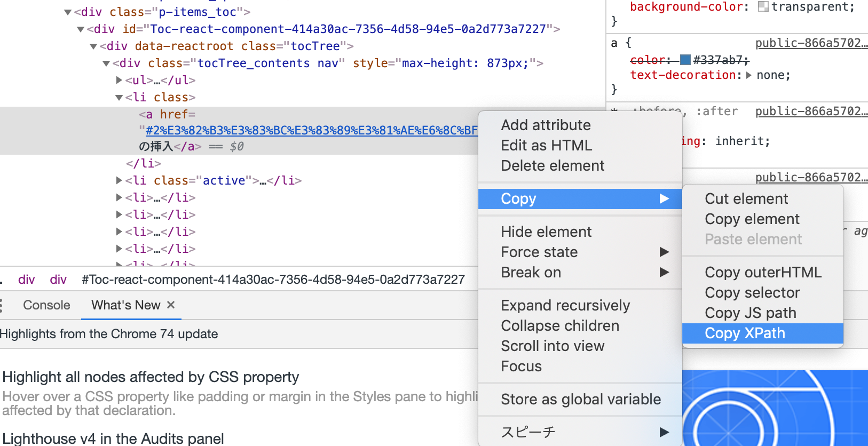This screenshot has height=446, width=868.
Task: Expand the li class="active" node
Action: pyautogui.click(x=119, y=180)
